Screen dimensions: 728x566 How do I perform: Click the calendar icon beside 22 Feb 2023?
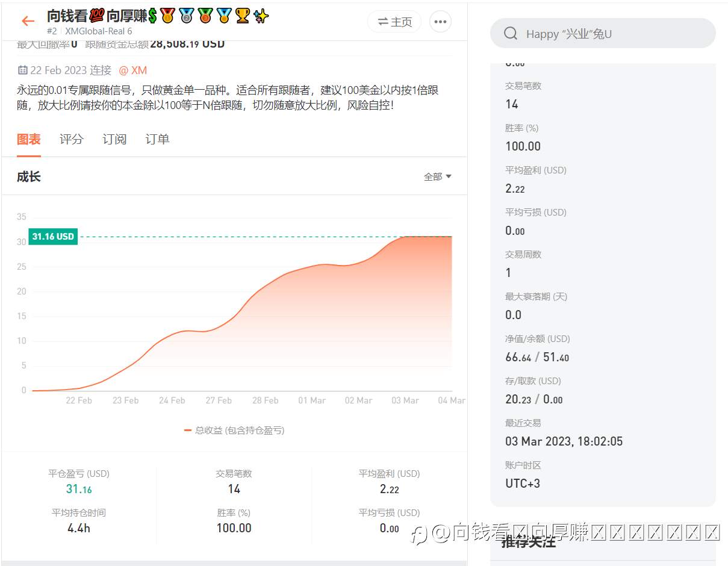click(x=23, y=70)
